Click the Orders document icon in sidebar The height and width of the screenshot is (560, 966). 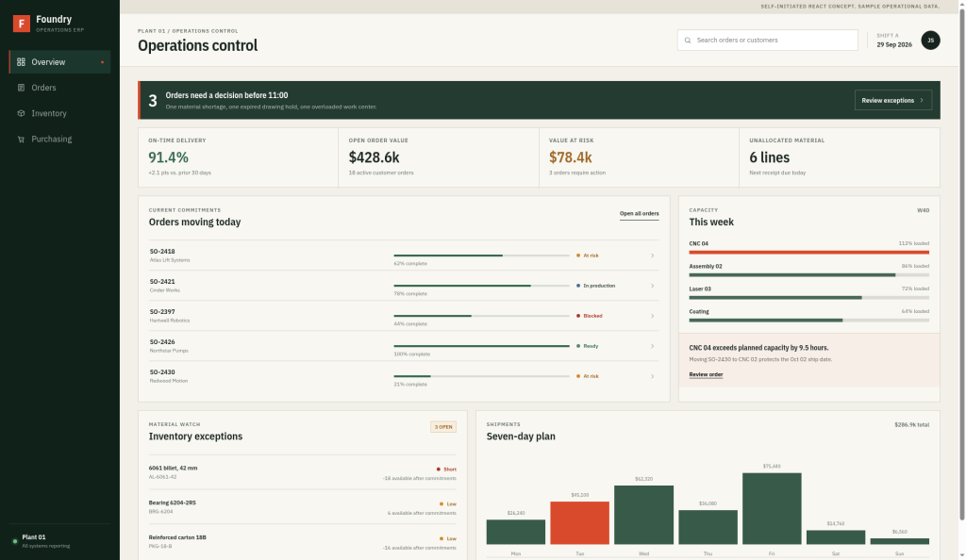pos(21,88)
